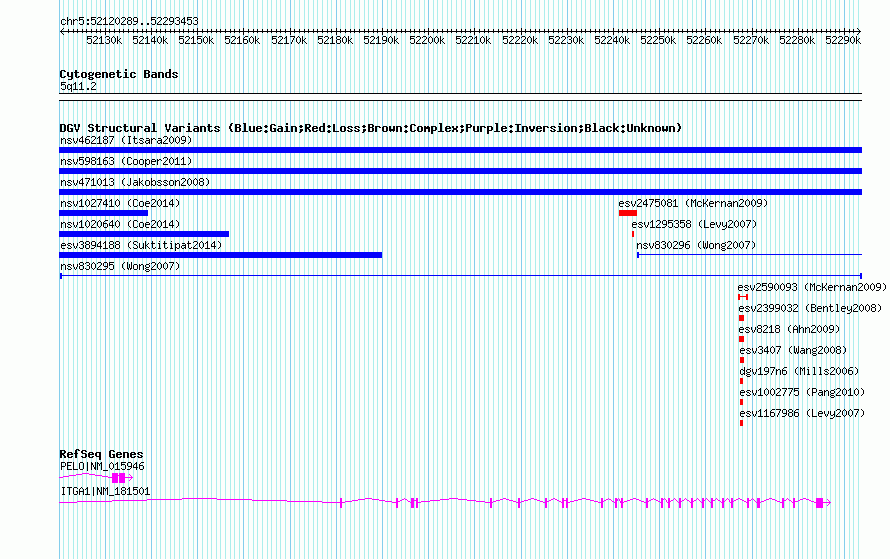The image size is (890, 559).
Task: Click the red loss bar under esv2475081
Action: [628, 213]
